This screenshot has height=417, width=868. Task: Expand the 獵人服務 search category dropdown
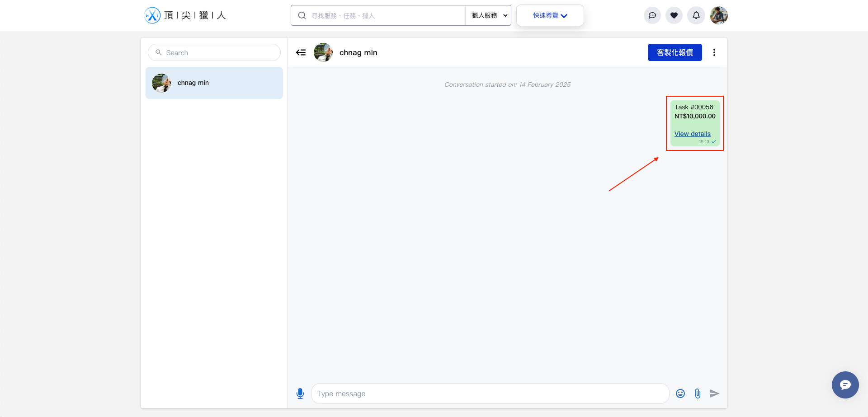(x=489, y=15)
